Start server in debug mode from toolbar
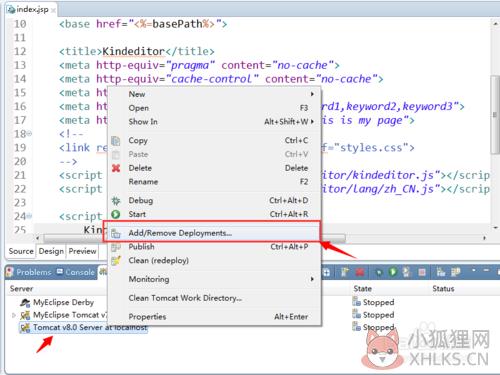Screen dimensions: 500x375 coord(379,272)
